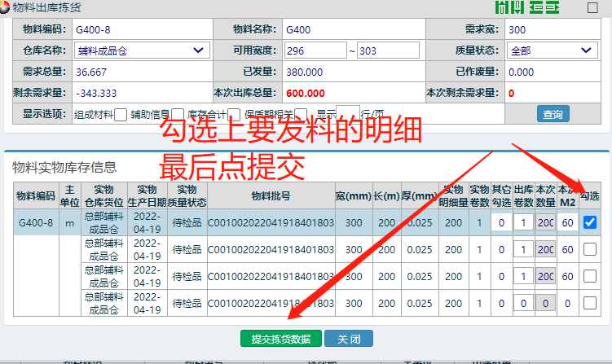Click the app icon beside 物料出库拣货 title

tap(7, 8)
